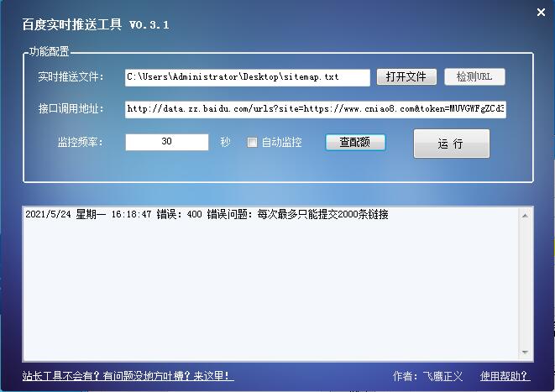
Task: Click the 错误: 400 log entry line
Action: tap(207, 214)
